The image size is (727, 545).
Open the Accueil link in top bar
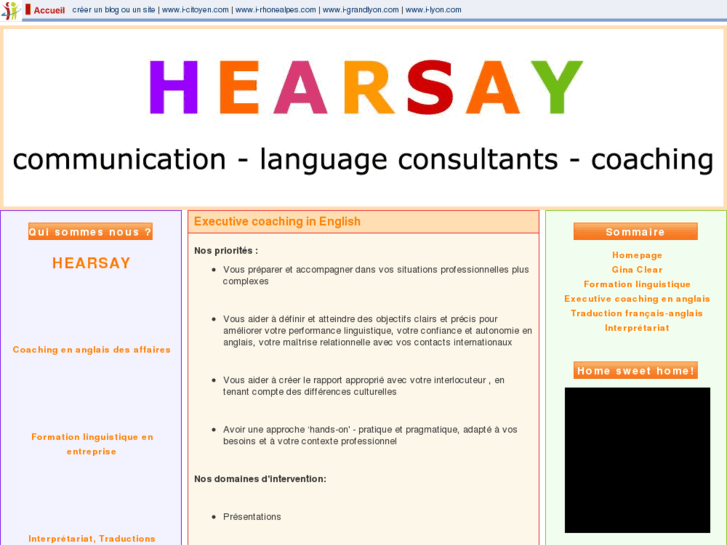(x=49, y=10)
